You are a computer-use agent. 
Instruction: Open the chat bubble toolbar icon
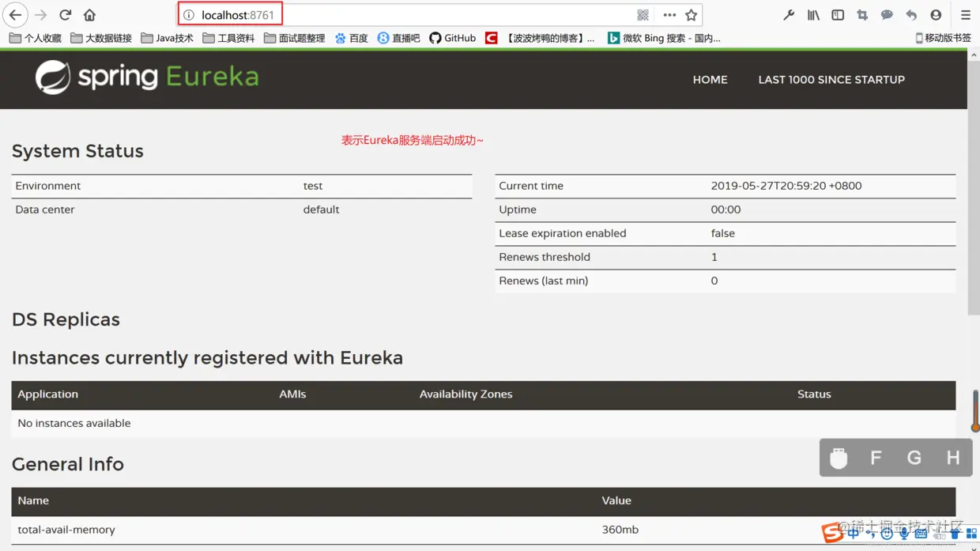click(x=887, y=15)
